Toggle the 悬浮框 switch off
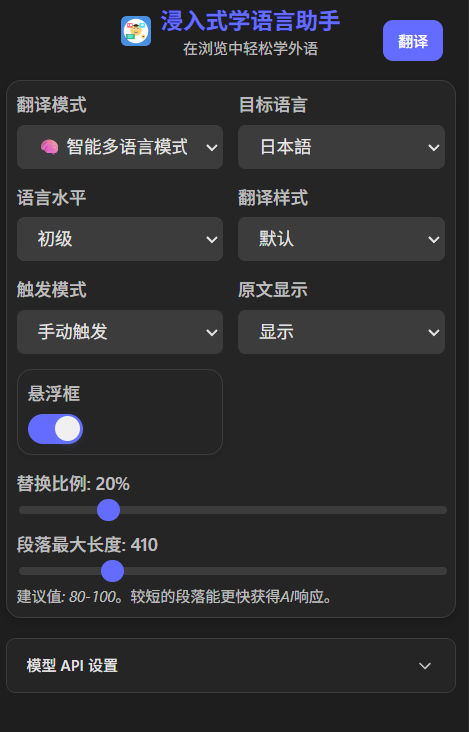The image size is (469, 732). coord(56,429)
